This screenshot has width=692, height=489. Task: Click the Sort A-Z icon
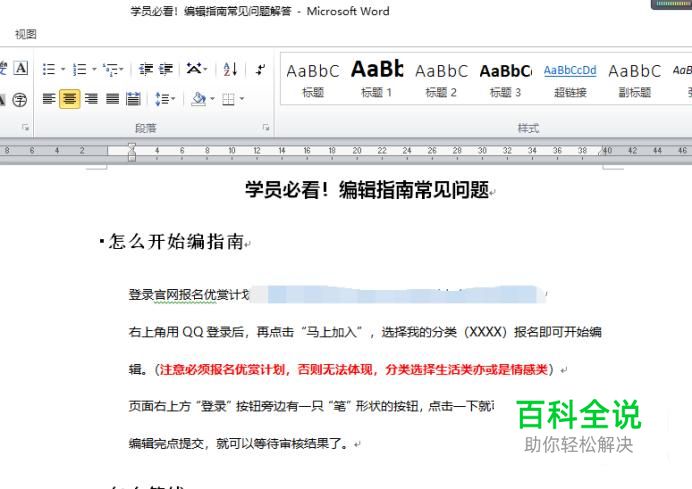[x=230, y=69]
